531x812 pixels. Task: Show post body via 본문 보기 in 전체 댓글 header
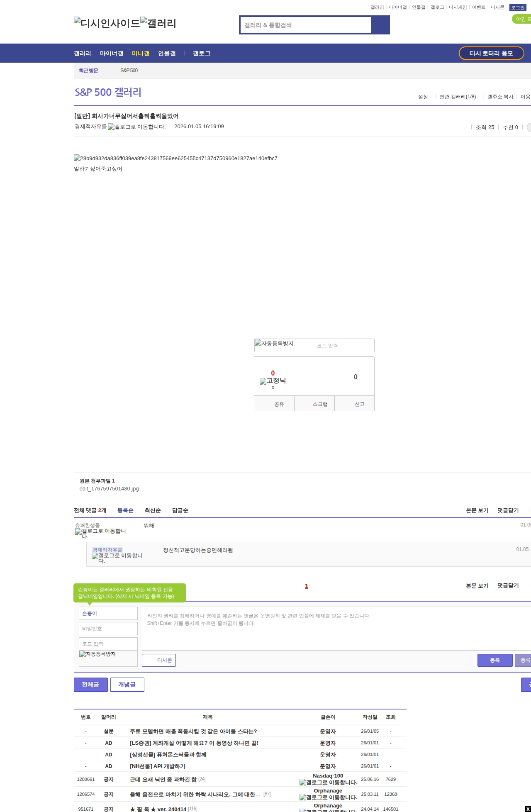477,510
